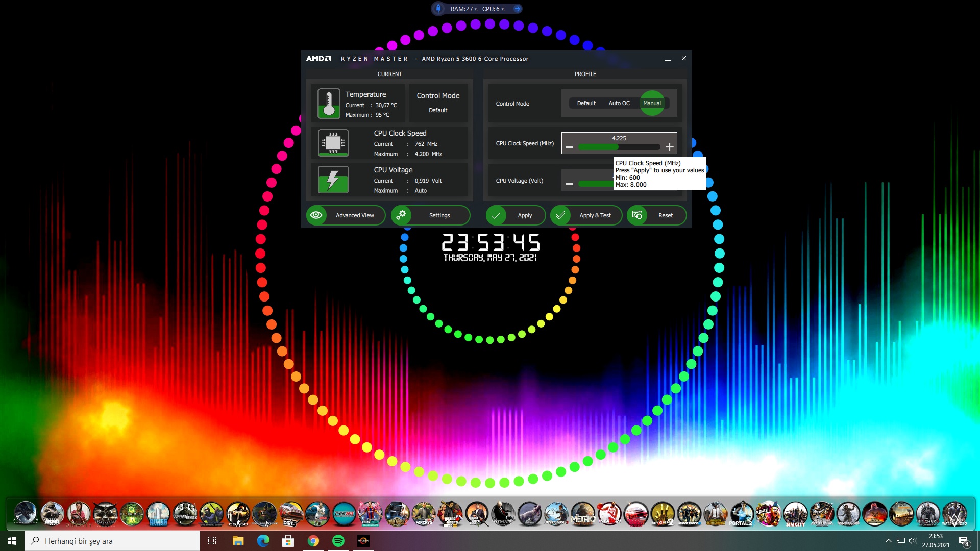Open the volume control in the tray
Viewport: 980px width, 551px height.
(913, 541)
